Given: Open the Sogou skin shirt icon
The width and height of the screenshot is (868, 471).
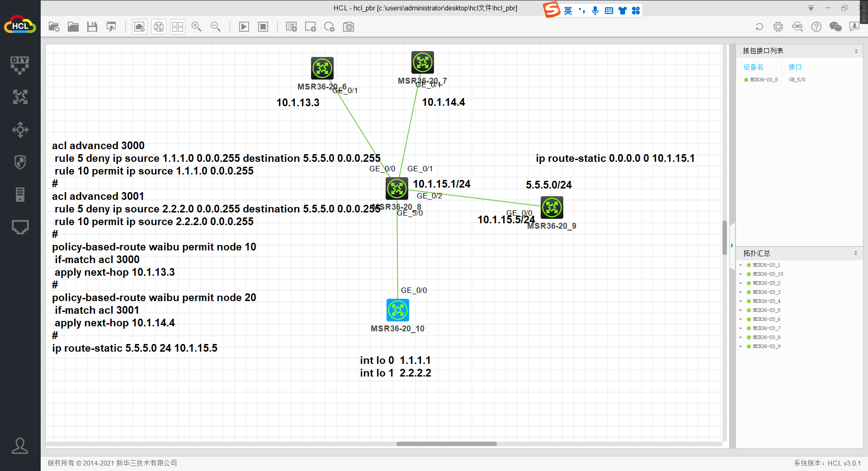Looking at the screenshot, I should pyautogui.click(x=623, y=10).
